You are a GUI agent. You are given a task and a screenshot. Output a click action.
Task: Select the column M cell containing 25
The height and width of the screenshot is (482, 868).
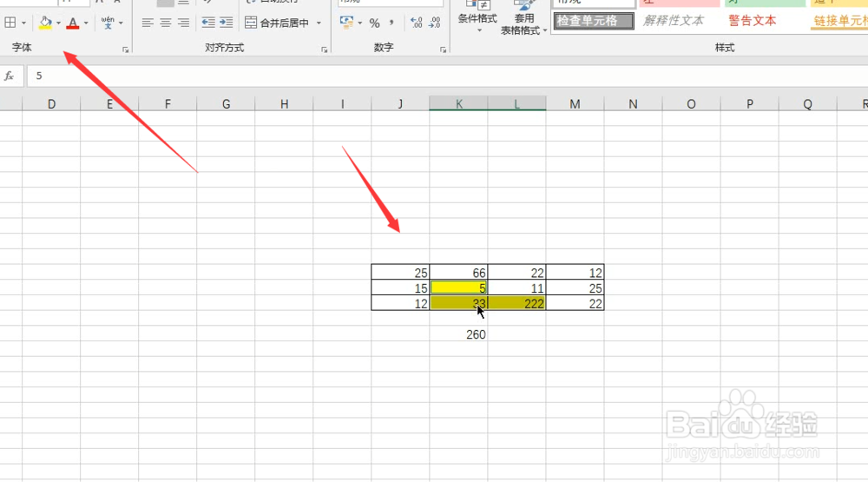pos(575,287)
